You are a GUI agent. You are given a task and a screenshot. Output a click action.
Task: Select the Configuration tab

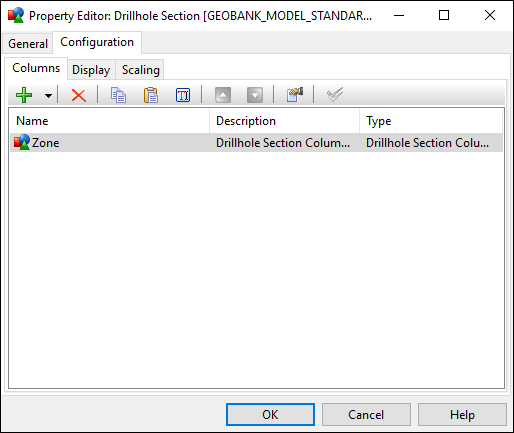coord(97,42)
